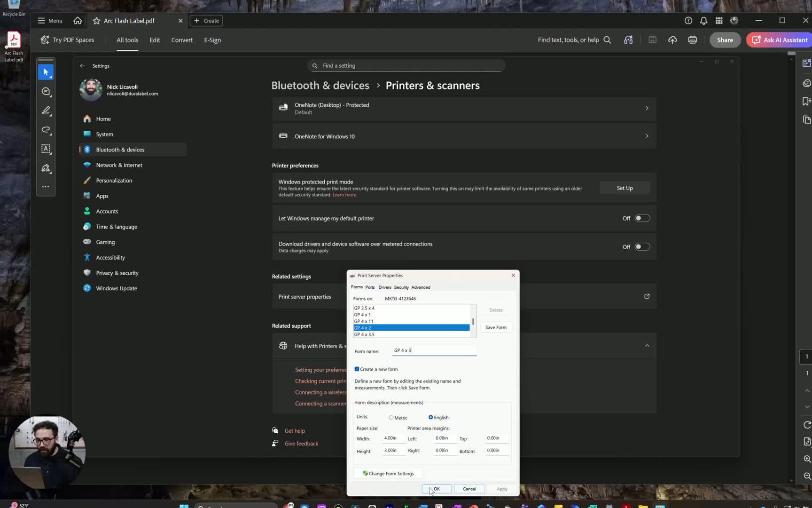Open the apps grid icon
The height and width of the screenshot is (508, 812).
[719, 21]
